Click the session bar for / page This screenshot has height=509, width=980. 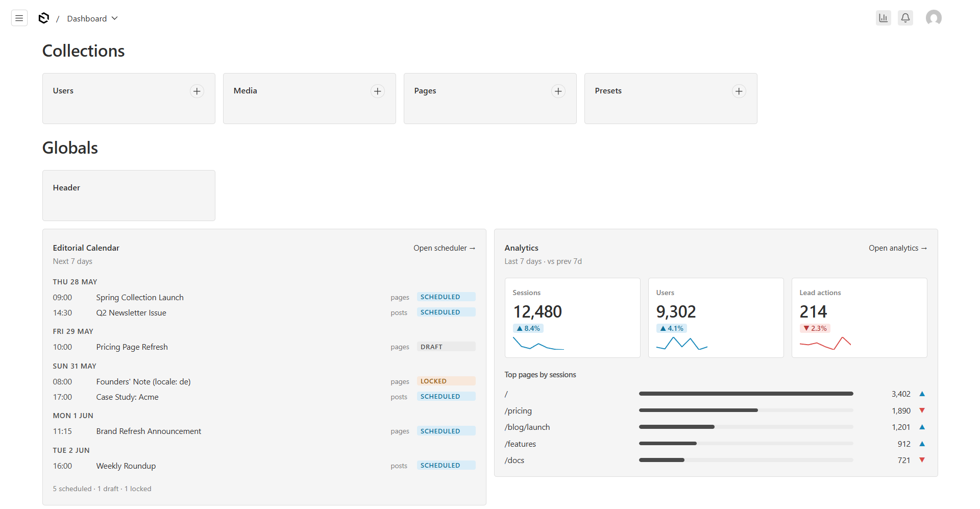746,394
